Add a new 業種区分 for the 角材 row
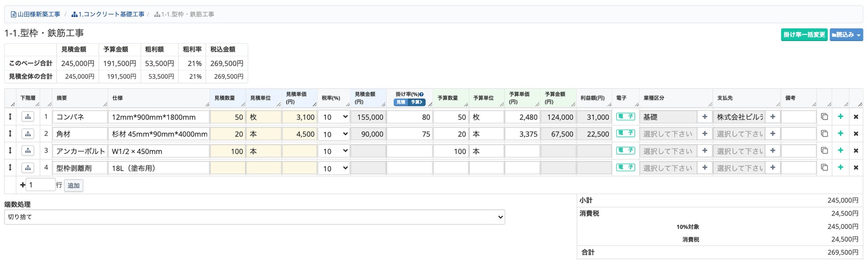The width and height of the screenshot is (868, 264). click(705, 133)
